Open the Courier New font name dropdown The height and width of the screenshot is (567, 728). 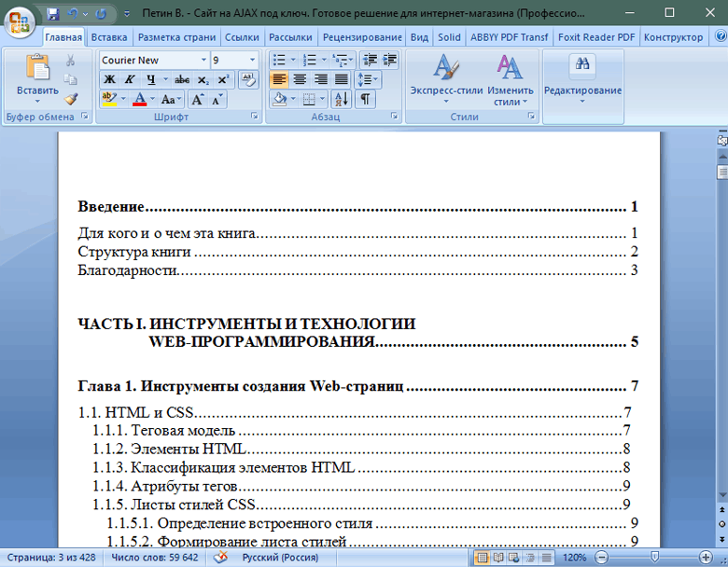203,60
